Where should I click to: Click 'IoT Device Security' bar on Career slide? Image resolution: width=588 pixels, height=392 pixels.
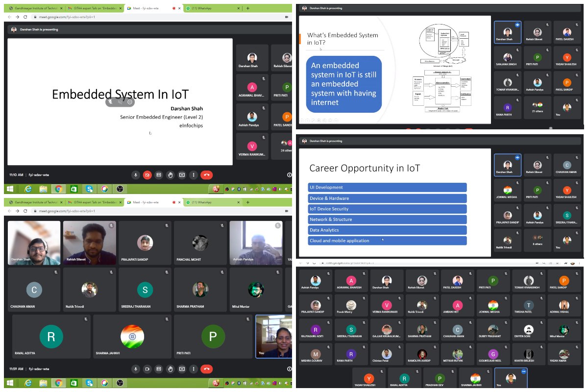(387, 209)
